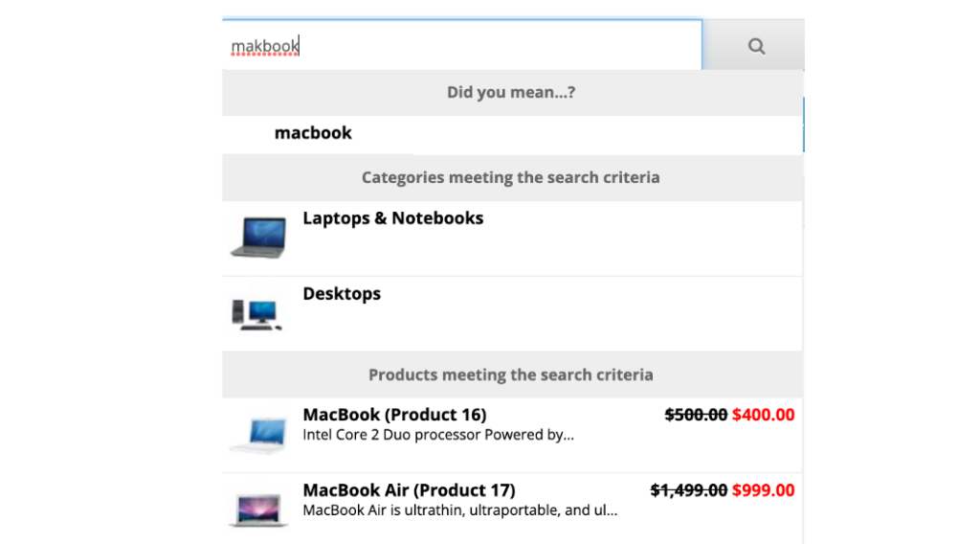
Task: Click the MacBook Product 16 thumbnail
Action: (258, 433)
